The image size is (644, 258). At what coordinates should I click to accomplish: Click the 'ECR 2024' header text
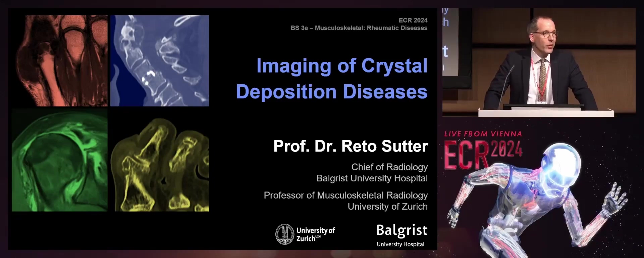[x=413, y=20]
